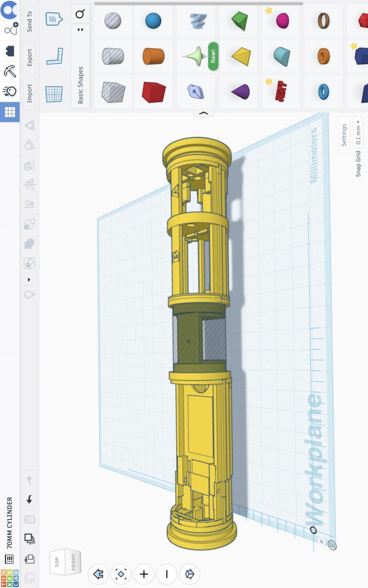This screenshot has height=588, width=368.
Task: Toggle orthographic/perspective view
Action: [190, 574]
